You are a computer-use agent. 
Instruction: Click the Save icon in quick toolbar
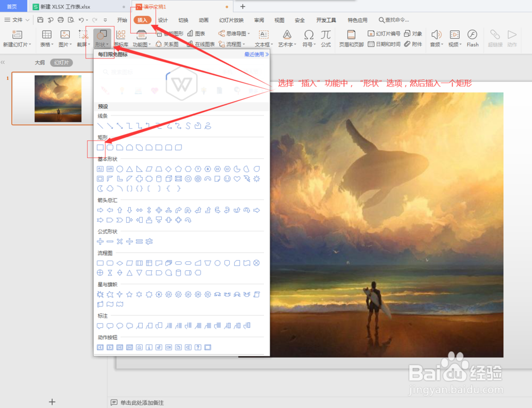[40, 20]
